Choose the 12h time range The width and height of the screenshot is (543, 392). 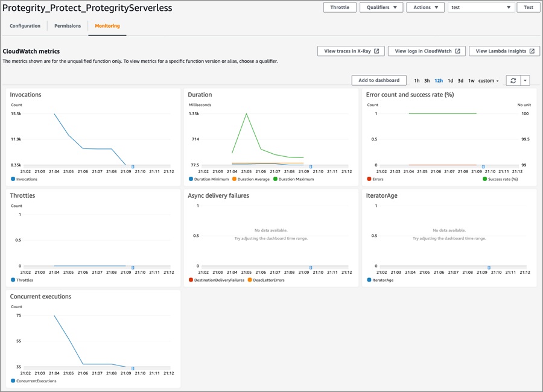click(439, 81)
